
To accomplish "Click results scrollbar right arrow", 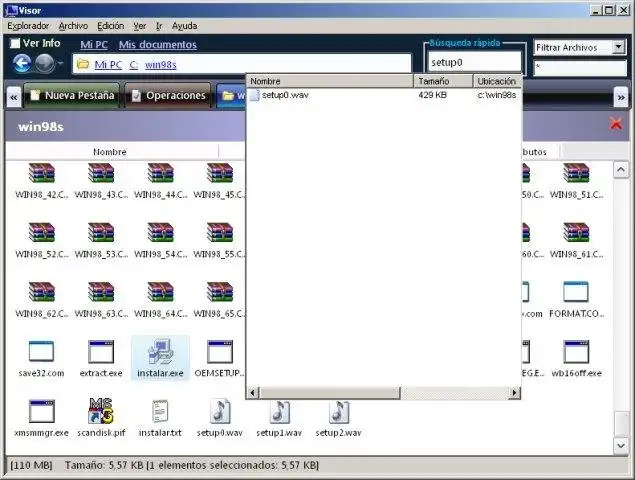I will click(514, 393).
